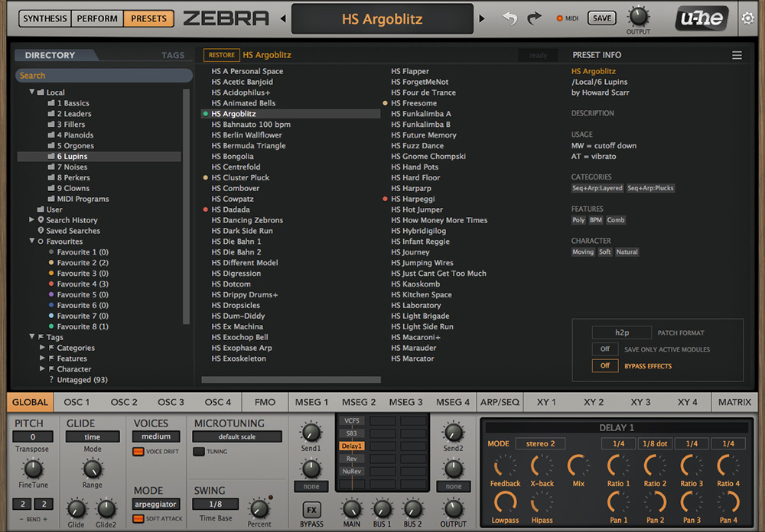Open the Glide Mode time dropdown
The width and height of the screenshot is (765, 532).
[93, 437]
